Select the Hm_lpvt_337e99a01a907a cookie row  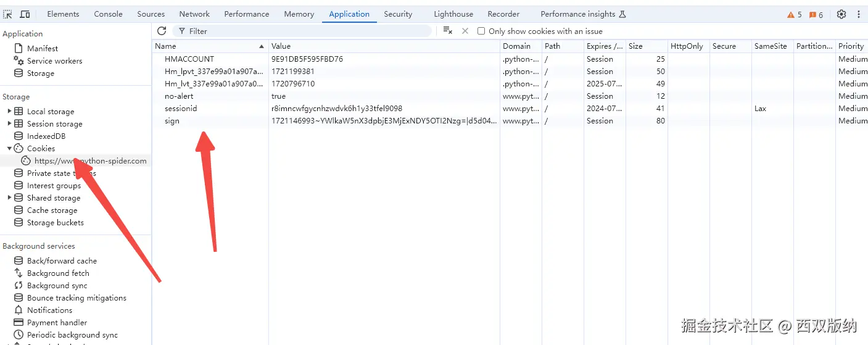click(x=510, y=72)
